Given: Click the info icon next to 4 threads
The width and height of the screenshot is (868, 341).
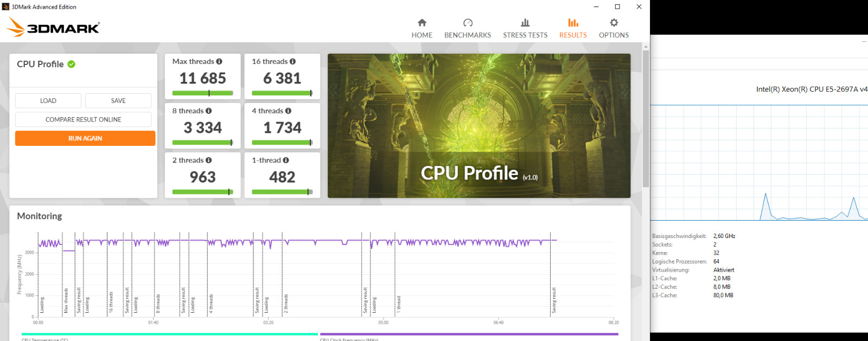Looking at the screenshot, I should (288, 111).
